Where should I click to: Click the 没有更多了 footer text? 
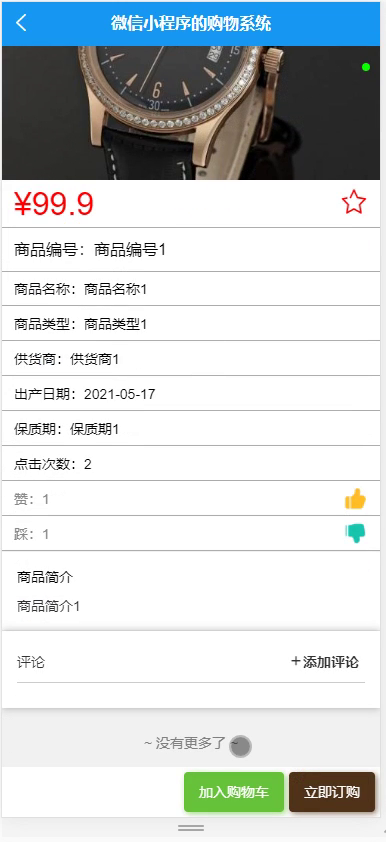pyautogui.click(x=191, y=743)
